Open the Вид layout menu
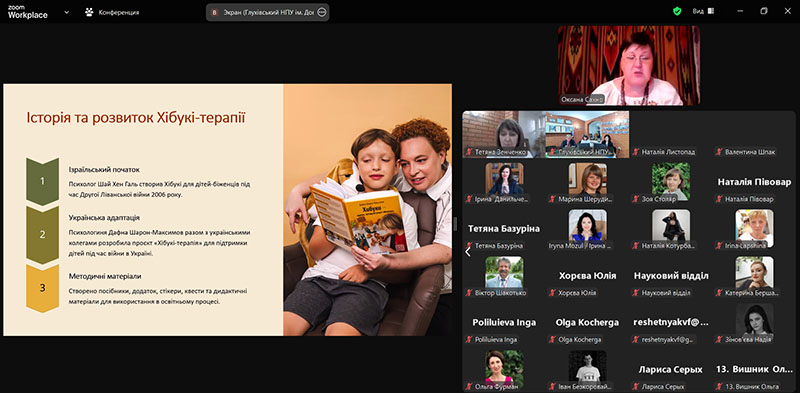800x393 pixels. coord(703,11)
